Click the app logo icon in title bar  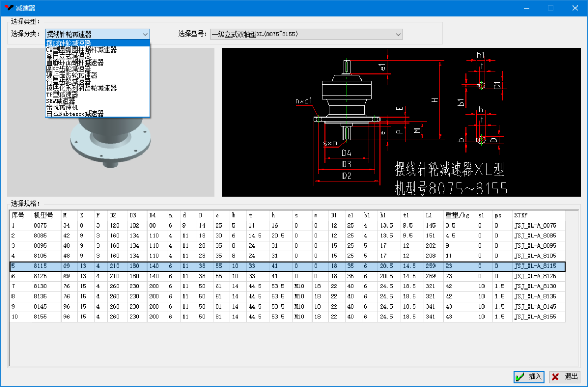pyautogui.click(x=8, y=8)
